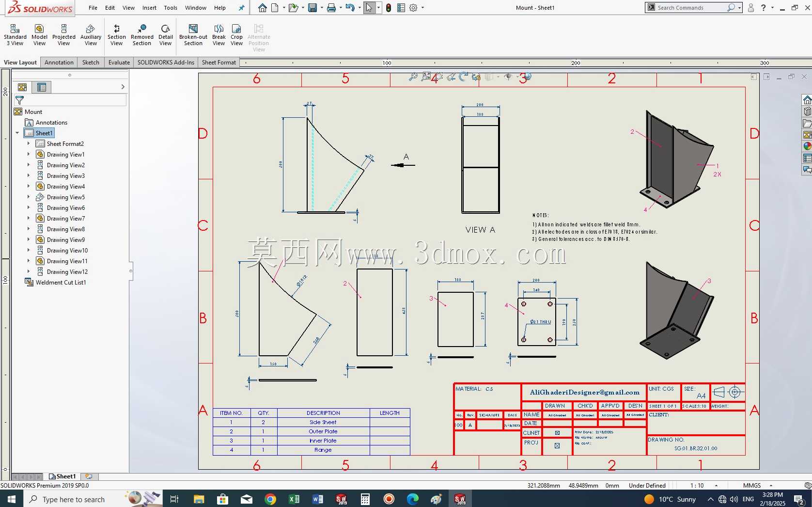Click the Break View tool
The height and width of the screenshot is (507, 812).
point(219,35)
